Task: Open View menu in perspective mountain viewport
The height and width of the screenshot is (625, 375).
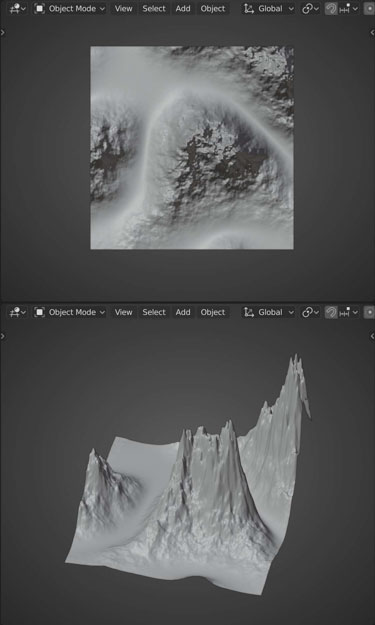Action: (x=124, y=312)
